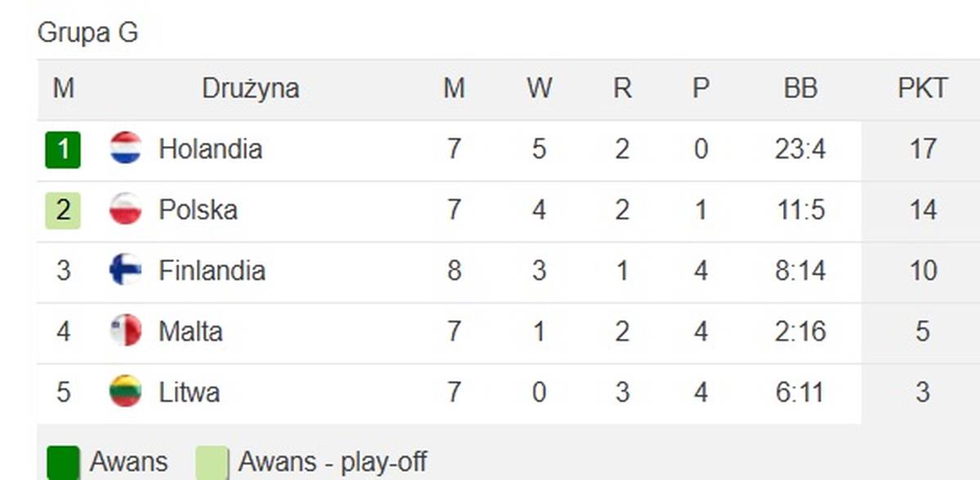The height and width of the screenshot is (480, 980).
Task: Click the light green position 2 badge
Action: (63, 211)
